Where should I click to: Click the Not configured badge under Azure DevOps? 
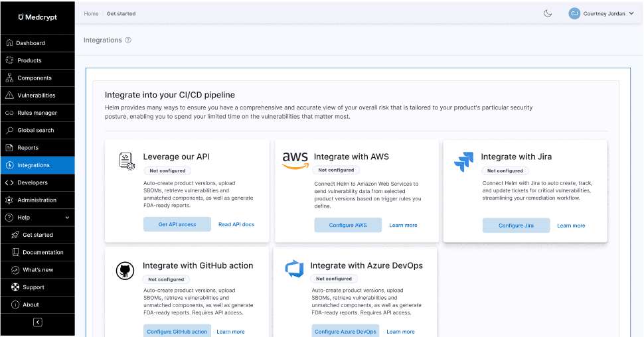(334, 279)
